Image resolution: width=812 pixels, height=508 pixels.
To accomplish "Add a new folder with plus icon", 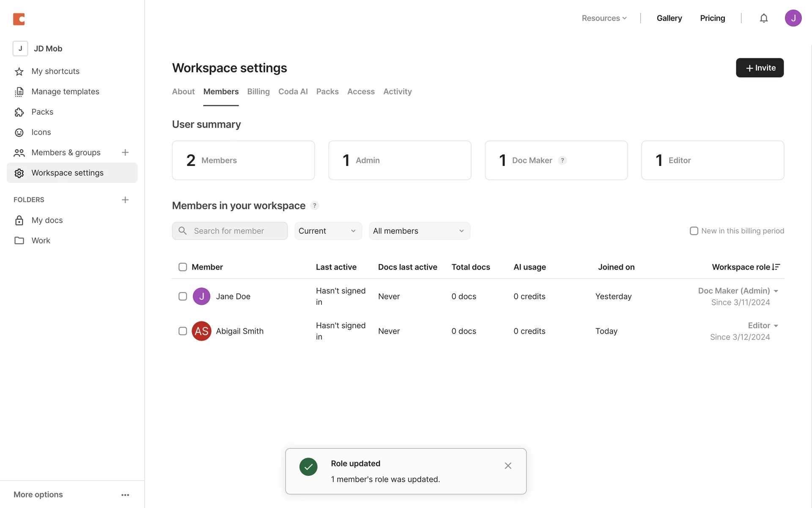I will coord(125,200).
